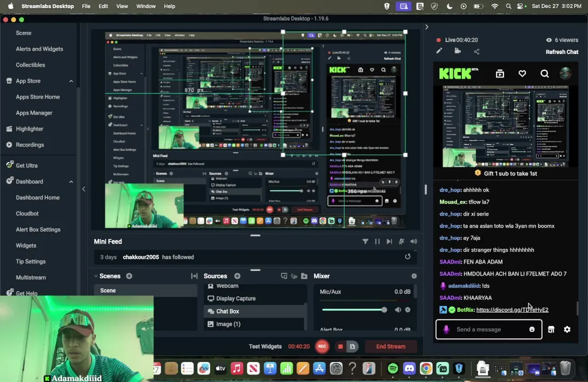
Task: Add a source folder
Action: tap(304, 276)
